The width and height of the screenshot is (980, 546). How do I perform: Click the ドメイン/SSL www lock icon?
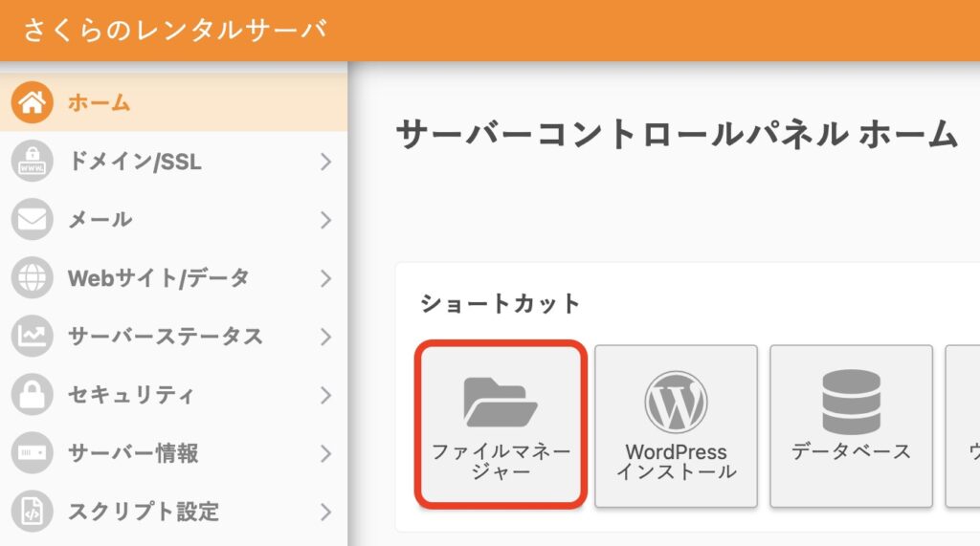click(x=32, y=162)
